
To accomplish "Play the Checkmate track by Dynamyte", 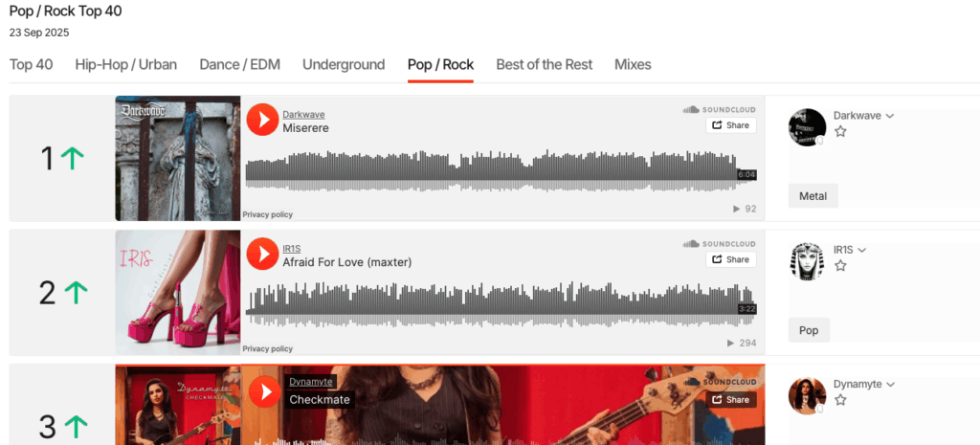I will click(265, 391).
